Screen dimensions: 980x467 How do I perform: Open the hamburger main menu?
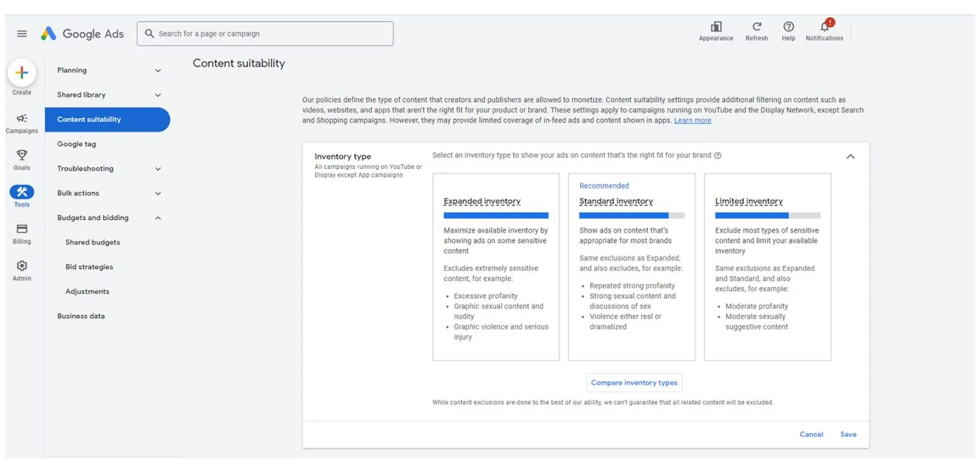tap(22, 34)
